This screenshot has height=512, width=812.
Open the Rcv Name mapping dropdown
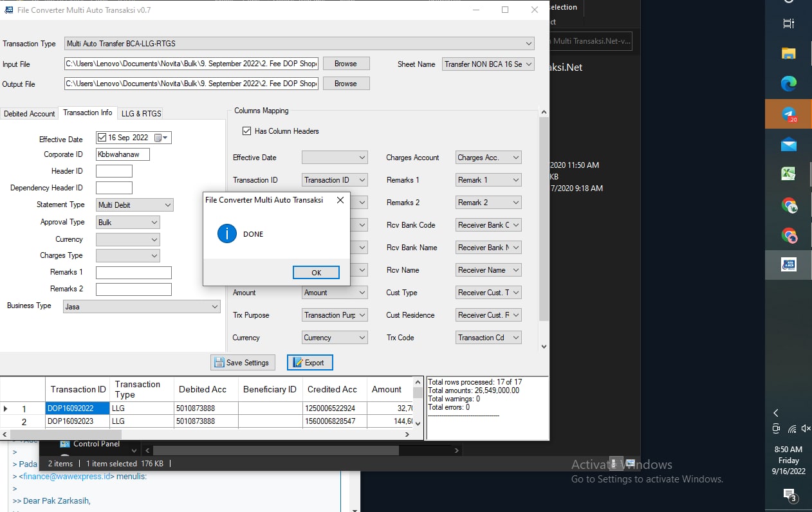[x=488, y=270]
